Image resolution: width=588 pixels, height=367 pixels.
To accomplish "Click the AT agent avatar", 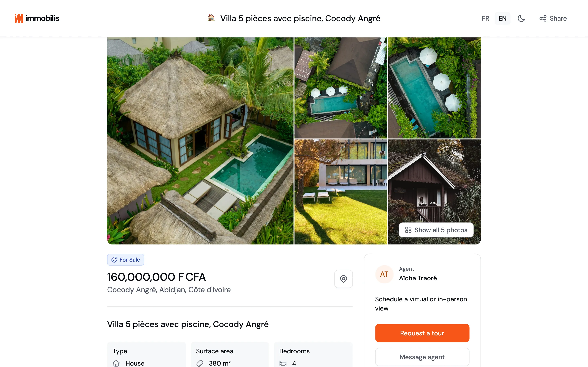I will pyautogui.click(x=384, y=274).
